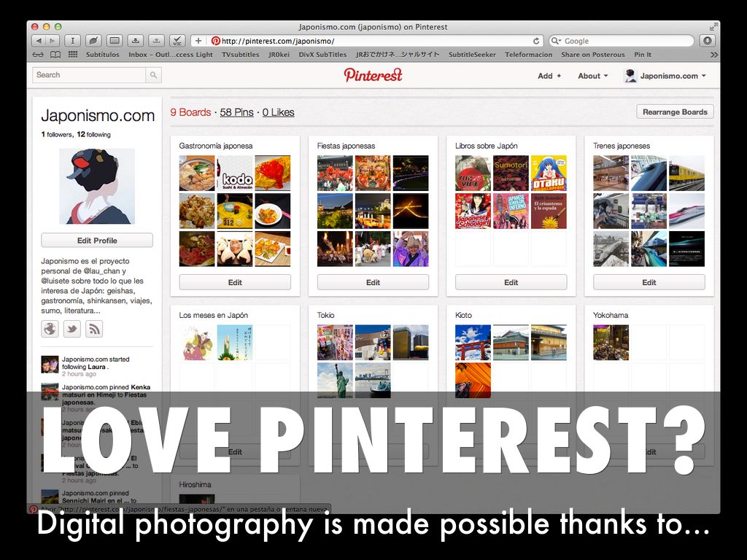The height and width of the screenshot is (560, 747).
Task: Open the RSS feed icon in sidebar
Action: (94, 329)
